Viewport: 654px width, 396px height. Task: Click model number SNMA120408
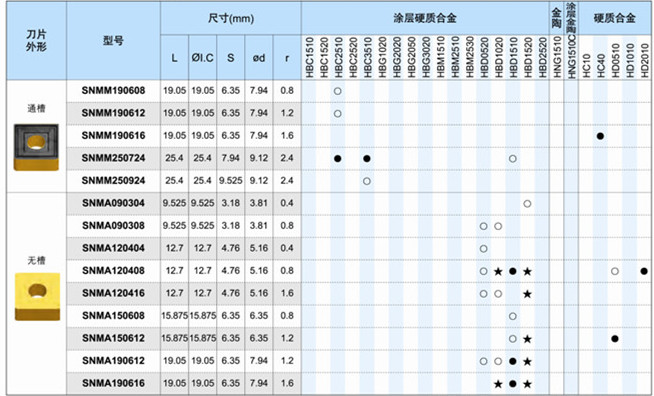point(113,271)
